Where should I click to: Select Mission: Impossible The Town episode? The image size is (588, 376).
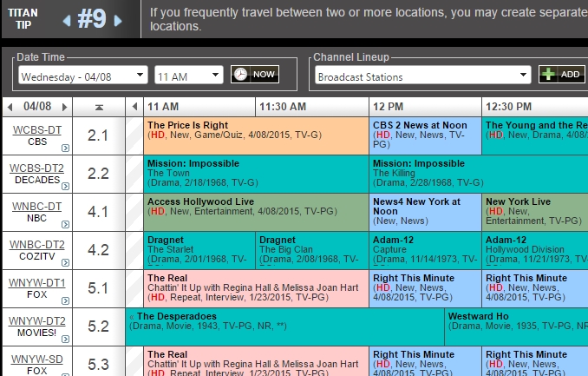[x=256, y=175]
